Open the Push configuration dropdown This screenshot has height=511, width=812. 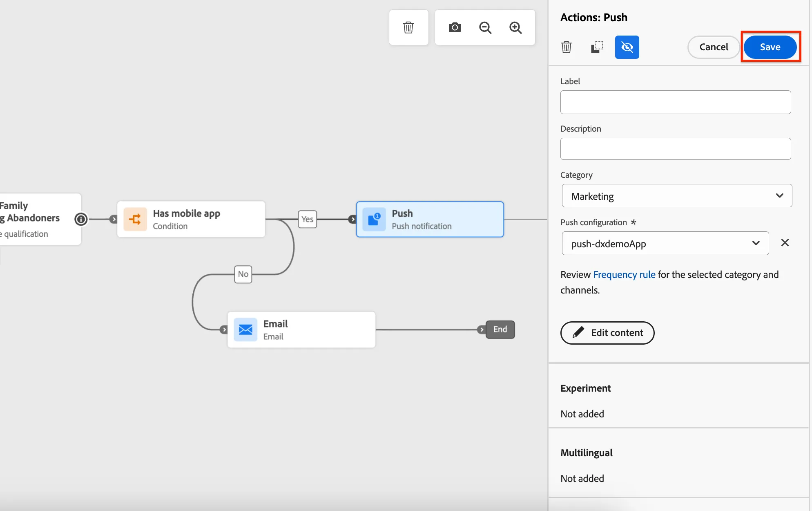(665, 243)
